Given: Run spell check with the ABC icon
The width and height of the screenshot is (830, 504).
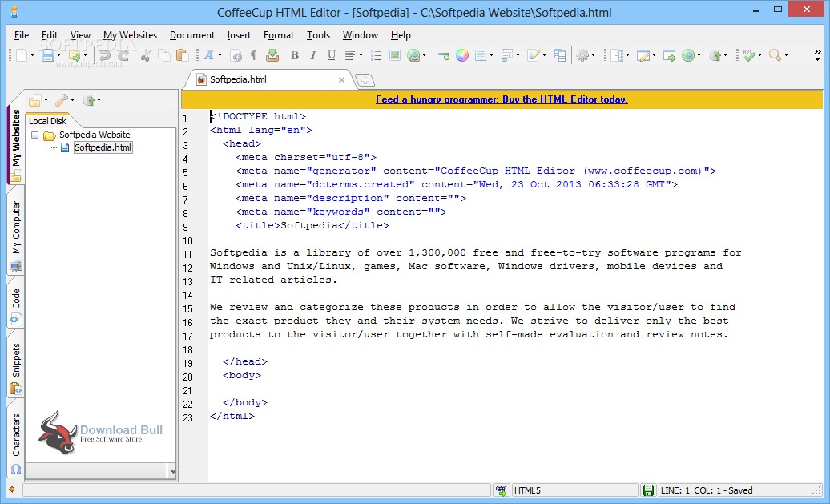Looking at the screenshot, I should tap(748, 55).
